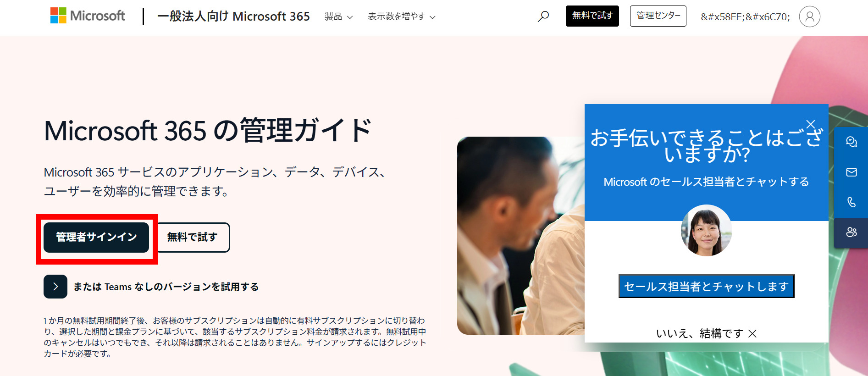
Task: Open the search magnifier icon
Action: pyautogui.click(x=543, y=17)
